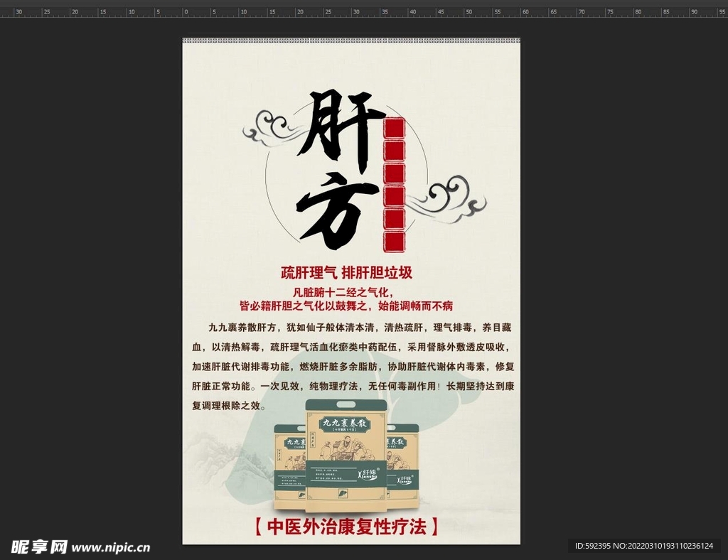Click the 中医外治康复性疗法 banner text
Screen dimensions: 728x560
tap(348, 525)
